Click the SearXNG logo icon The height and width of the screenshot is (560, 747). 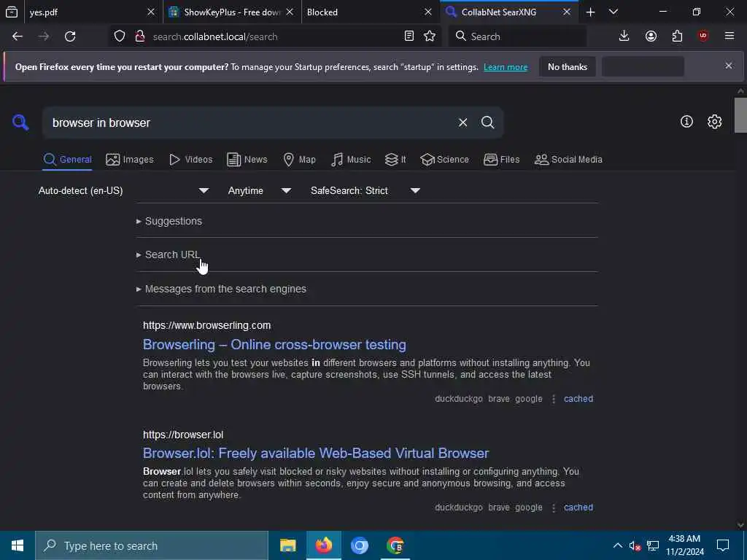(20, 122)
